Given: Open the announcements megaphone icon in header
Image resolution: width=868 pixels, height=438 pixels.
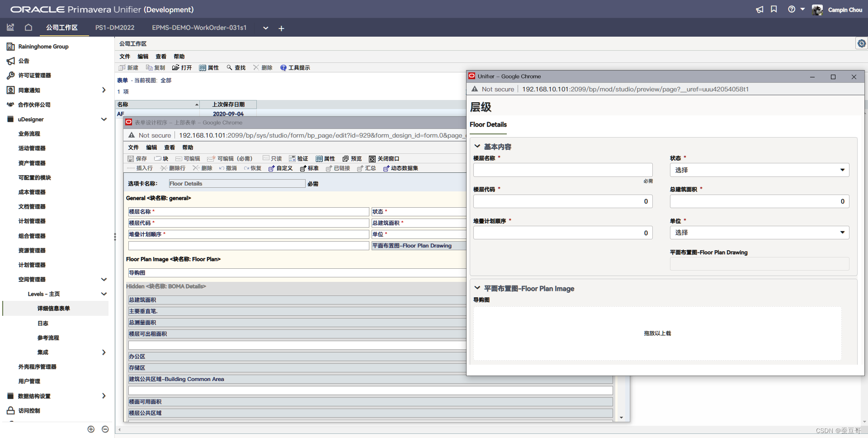Looking at the screenshot, I should [759, 10].
